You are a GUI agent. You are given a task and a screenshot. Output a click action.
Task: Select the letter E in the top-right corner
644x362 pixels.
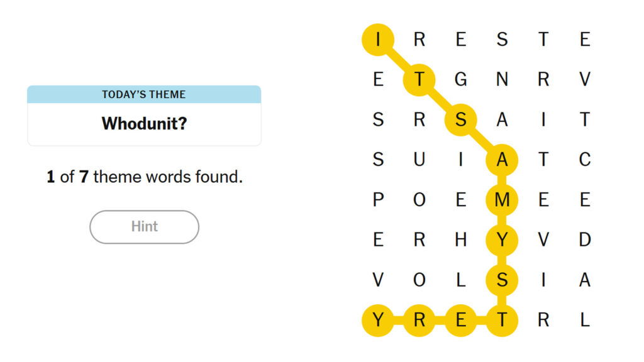pos(585,39)
